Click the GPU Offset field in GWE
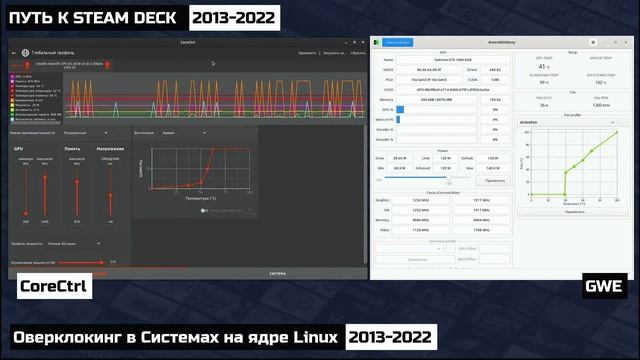The width and height of the screenshot is (640, 360). click(x=495, y=249)
